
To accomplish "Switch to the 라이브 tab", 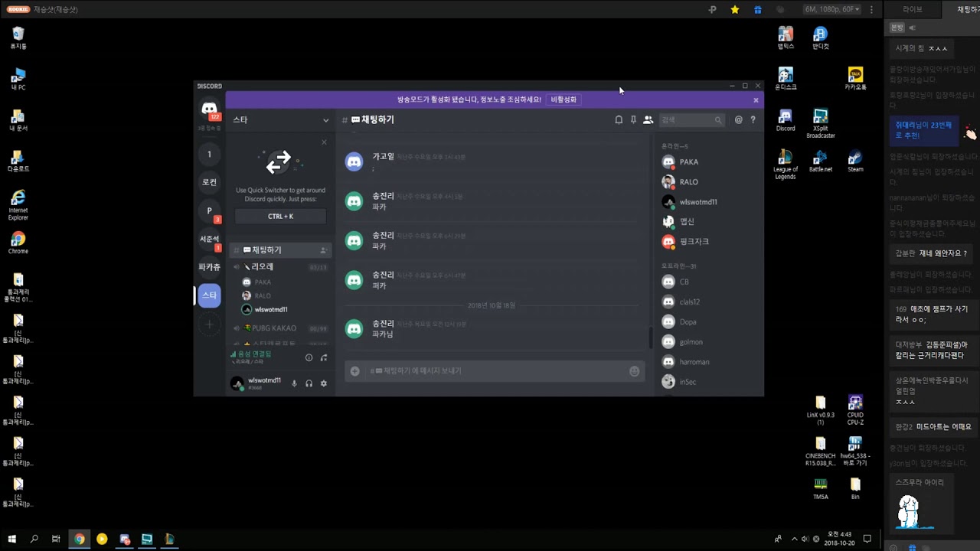I will 913,9.
